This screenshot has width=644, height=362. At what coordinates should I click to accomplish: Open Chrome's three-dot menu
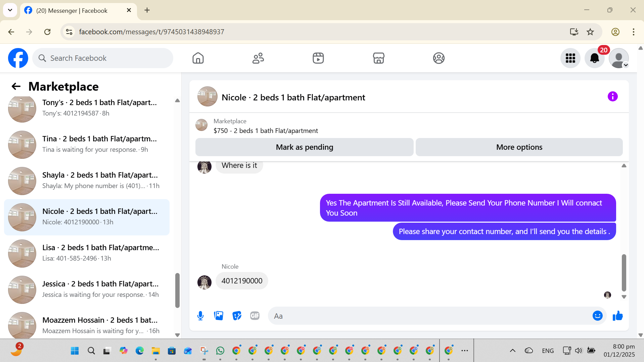pyautogui.click(x=633, y=32)
